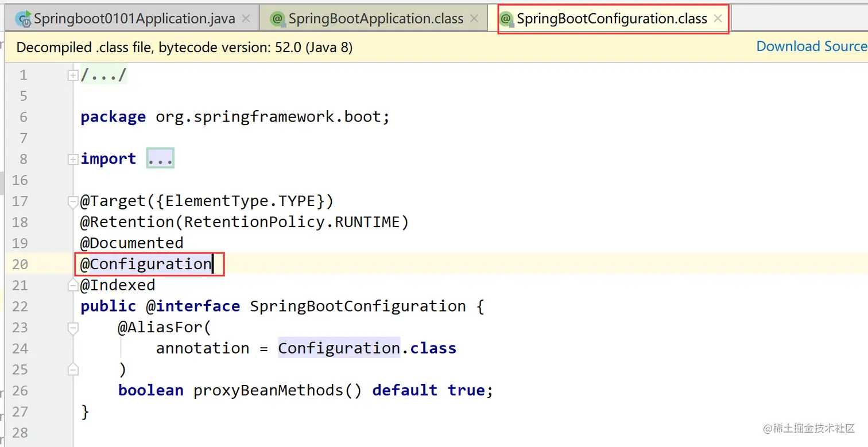Viewport: 868px width, 447px height.
Task: Collapse the fold marker at line 21
Action: 72,285
